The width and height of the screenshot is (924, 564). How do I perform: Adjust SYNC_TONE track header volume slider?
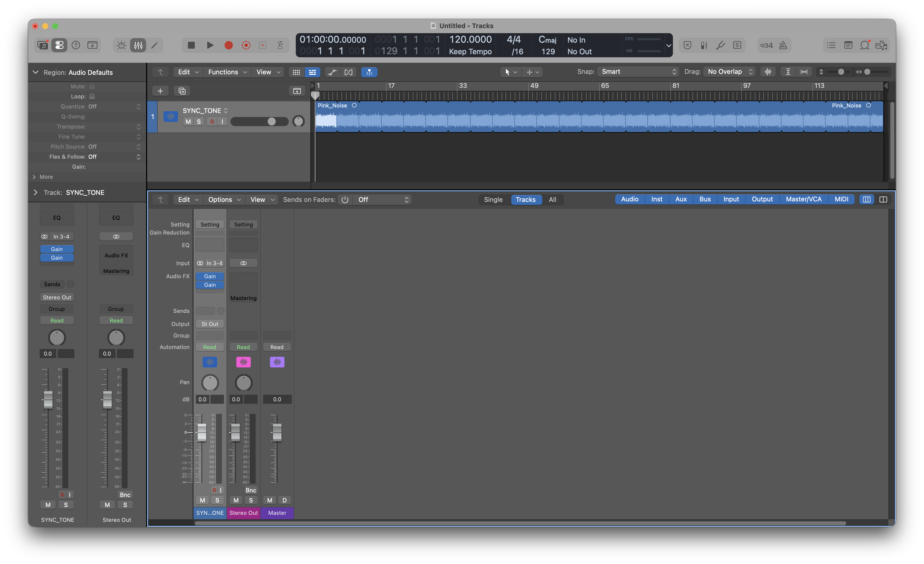coord(260,122)
